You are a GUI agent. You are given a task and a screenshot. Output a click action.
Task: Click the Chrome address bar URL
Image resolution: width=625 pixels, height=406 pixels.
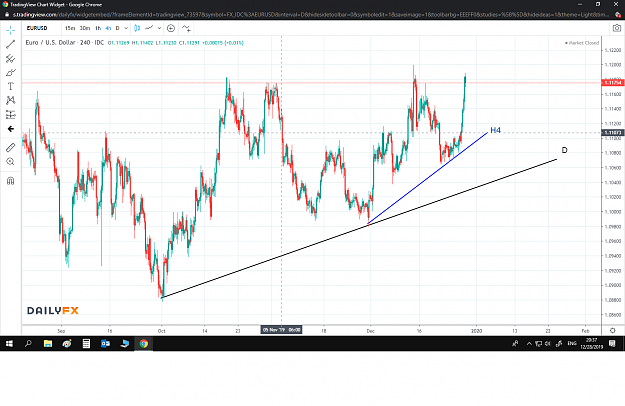(311, 15)
